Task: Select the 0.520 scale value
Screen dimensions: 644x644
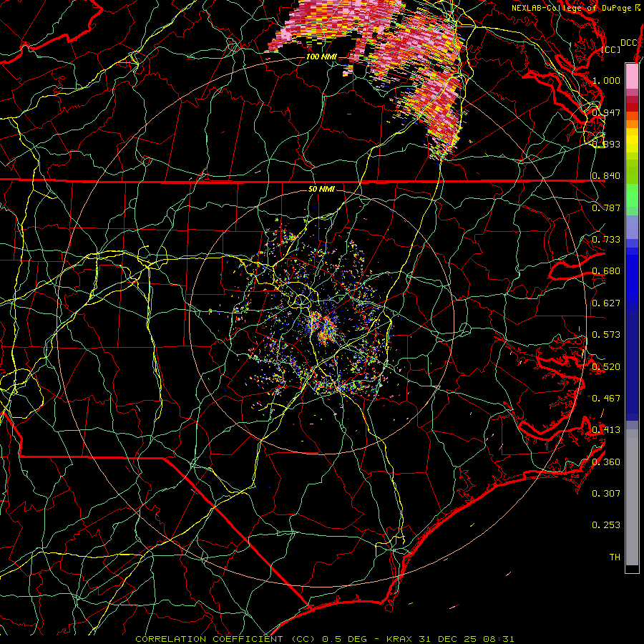Action: 606,367
